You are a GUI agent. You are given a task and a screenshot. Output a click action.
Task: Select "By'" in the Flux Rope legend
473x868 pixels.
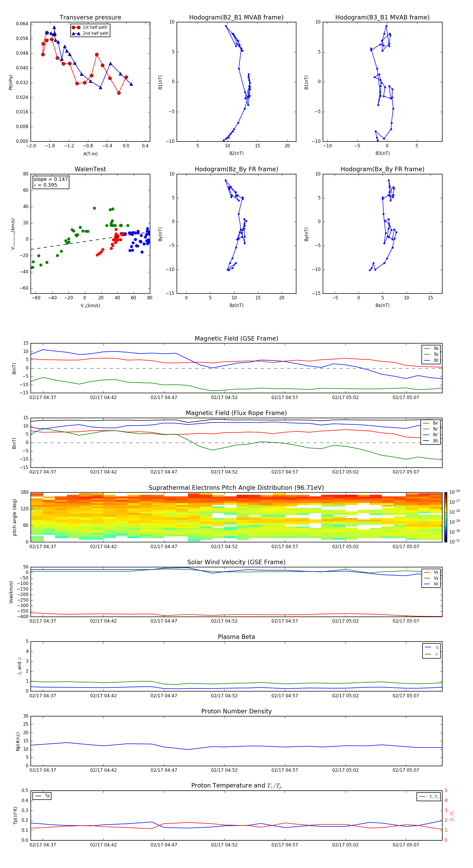[431, 429]
